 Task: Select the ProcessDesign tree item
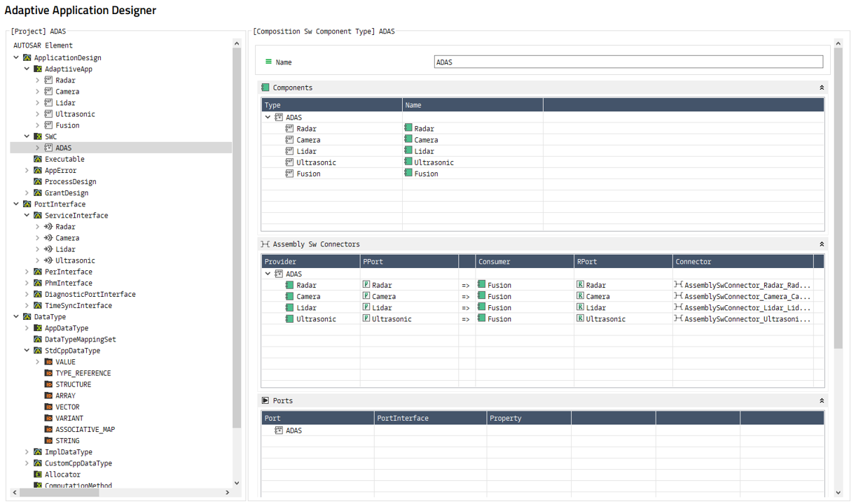pyautogui.click(x=70, y=181)
